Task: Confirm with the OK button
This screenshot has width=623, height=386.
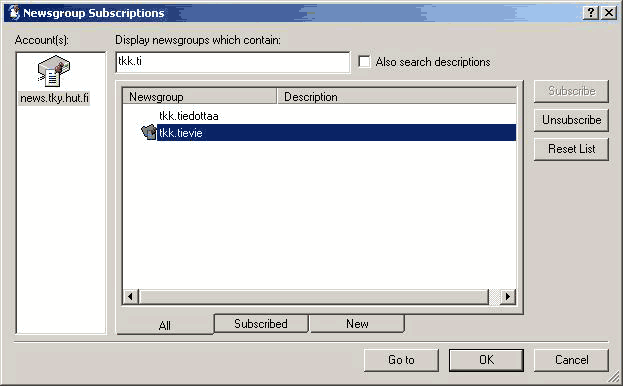Action: click(x=486, y=360)
